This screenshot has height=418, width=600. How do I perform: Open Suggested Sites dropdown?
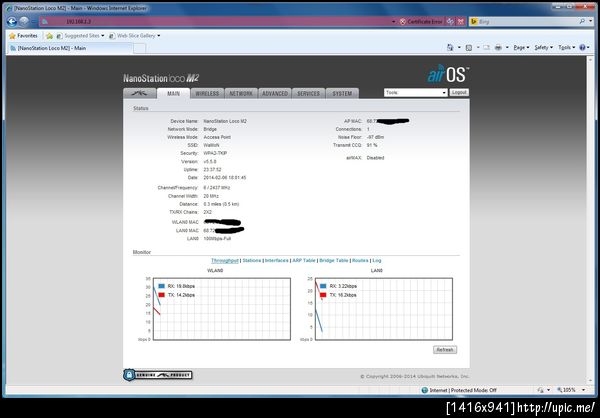click(80, 36)
